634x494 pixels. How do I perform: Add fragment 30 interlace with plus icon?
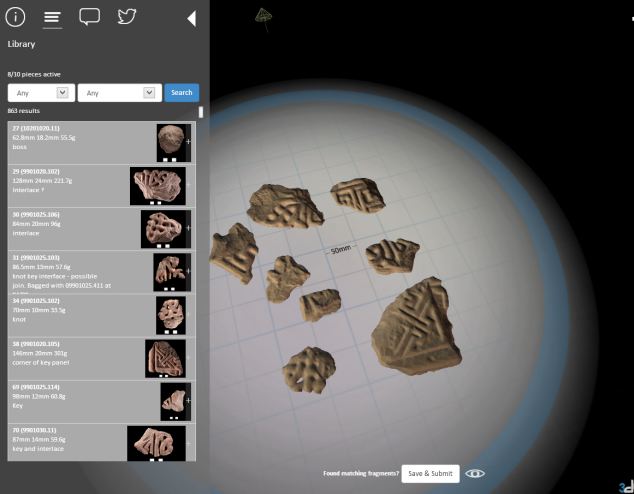coord(188,230)
